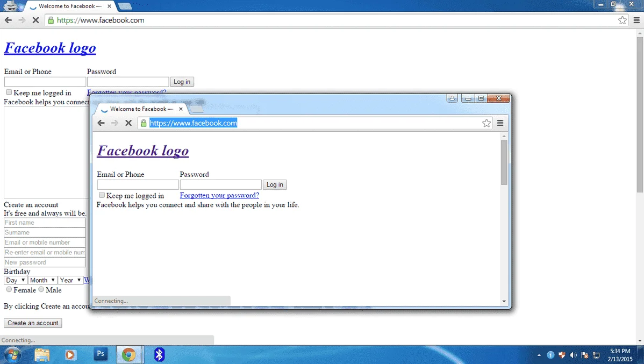Viewport: 644px width, 364px height.
Task: Click Email or Phone field, front window
Action: point(138,184)
